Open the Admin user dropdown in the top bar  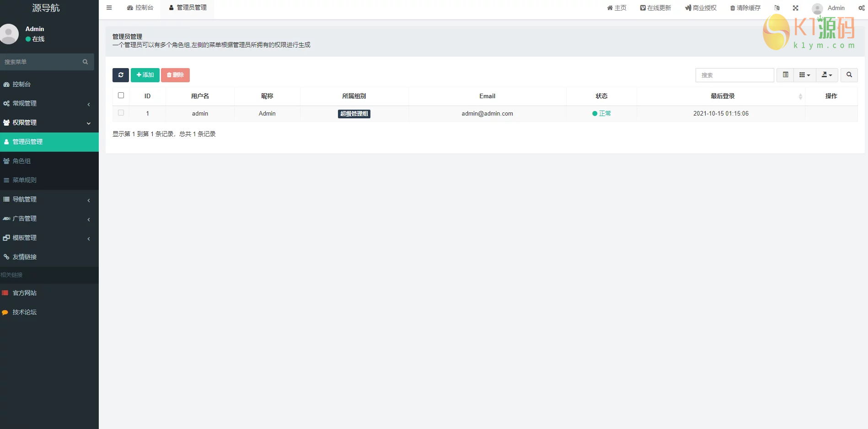click(828, 8)
